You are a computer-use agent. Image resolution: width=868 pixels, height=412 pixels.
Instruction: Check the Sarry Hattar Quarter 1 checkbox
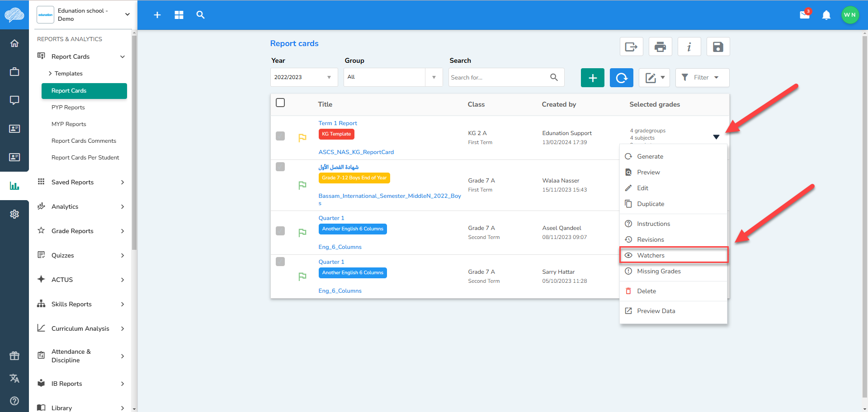(x=280, y=262)
